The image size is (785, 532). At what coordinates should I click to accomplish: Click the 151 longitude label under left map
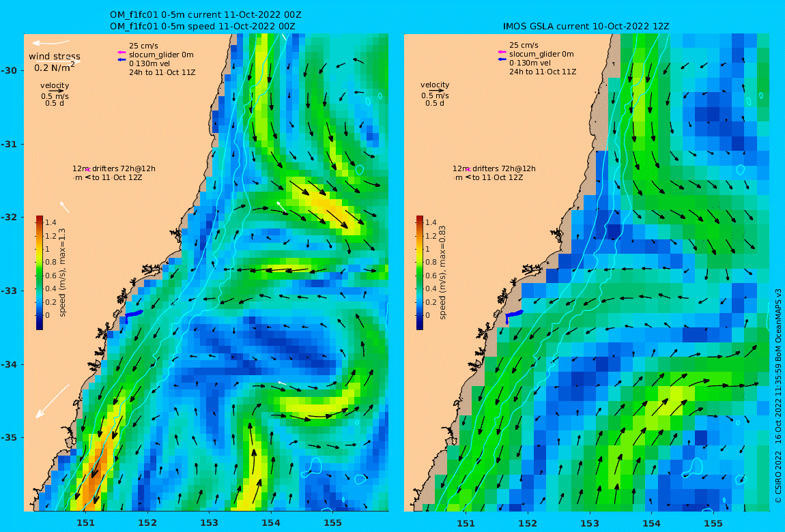[85, 523]
